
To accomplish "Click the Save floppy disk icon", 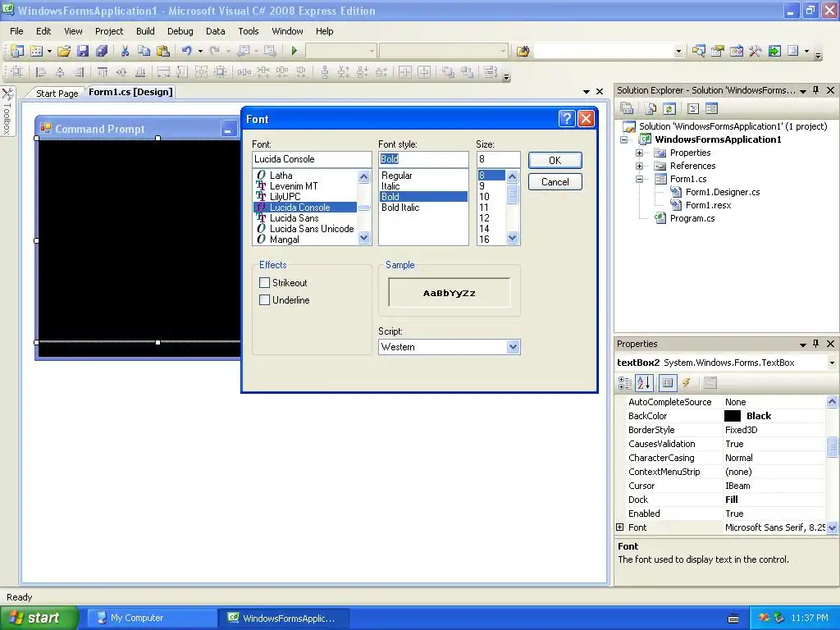I will (83, 51).
